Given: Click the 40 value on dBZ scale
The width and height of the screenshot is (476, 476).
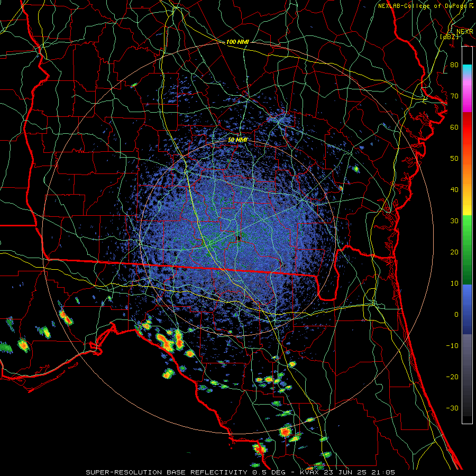Looking at the screenshot, I should coord(454,190).
